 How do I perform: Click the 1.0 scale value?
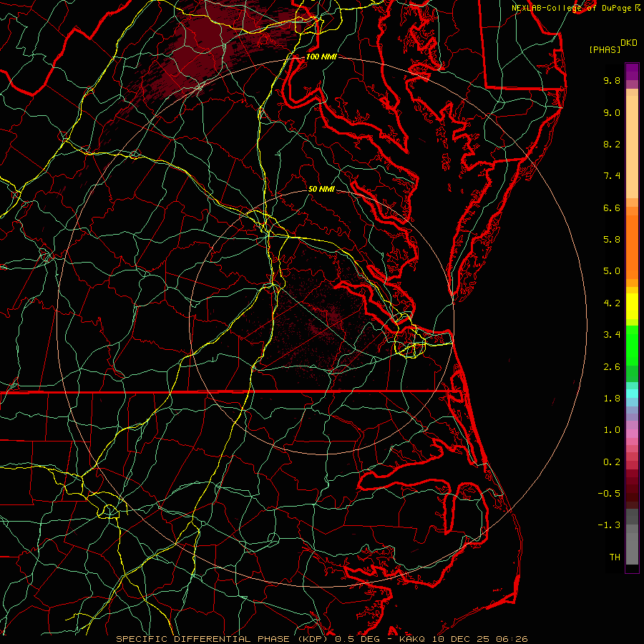click(612, 431)
